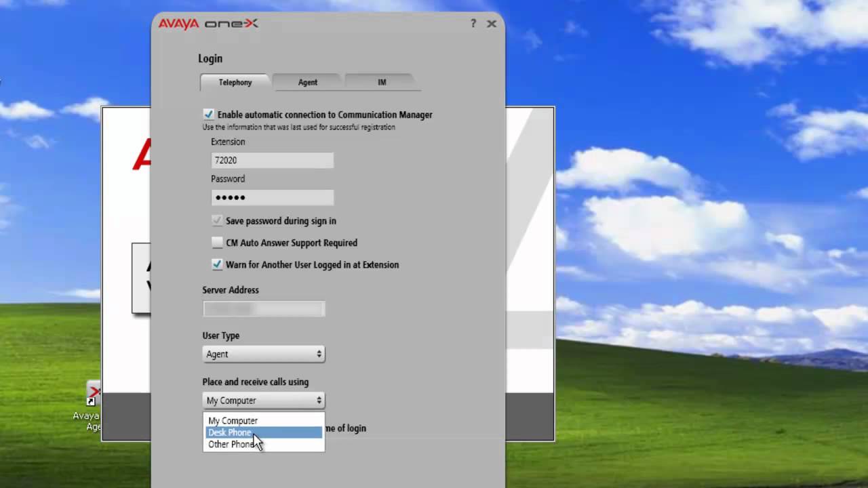Toggle Warn for Another User Logged in
This screenshot has width=868, height=488.
(217, 264)
